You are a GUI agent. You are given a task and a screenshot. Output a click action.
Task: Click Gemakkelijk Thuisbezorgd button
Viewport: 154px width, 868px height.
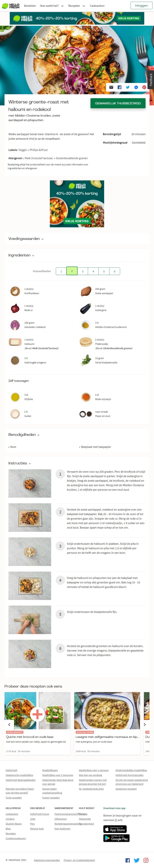(118, 103)
